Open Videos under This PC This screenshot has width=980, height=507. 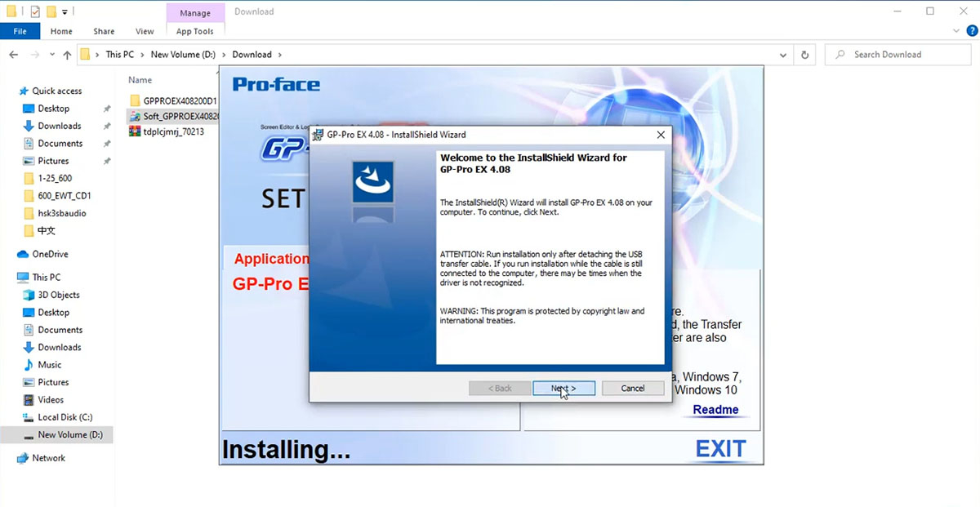[51, 400]
